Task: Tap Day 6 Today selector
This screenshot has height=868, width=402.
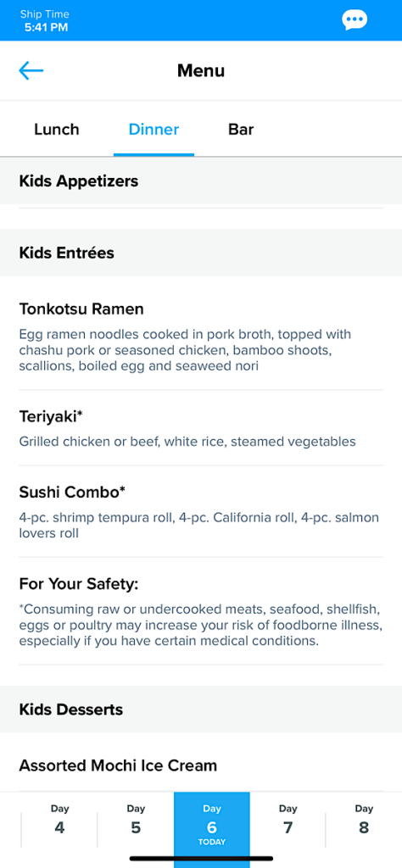Action: click(x=212, y=825)
